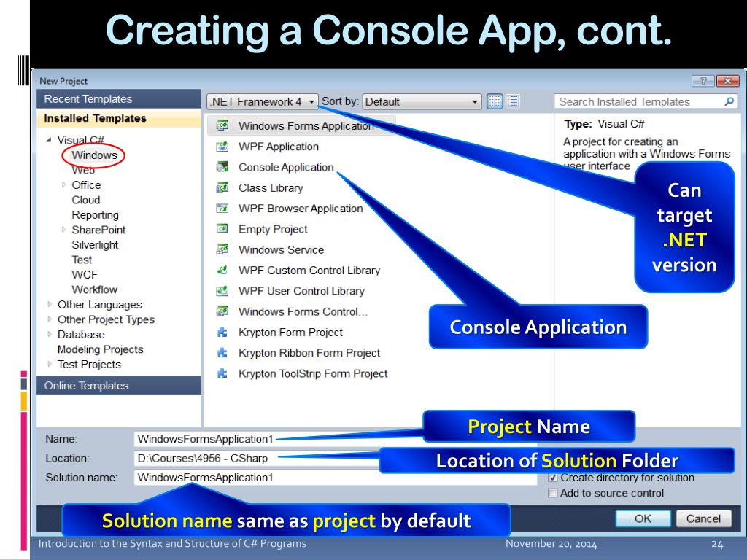The height and width of the screenshot is (560, 747).
Task: Collapse the Visual C# tree node
Action: click(49, 140)
